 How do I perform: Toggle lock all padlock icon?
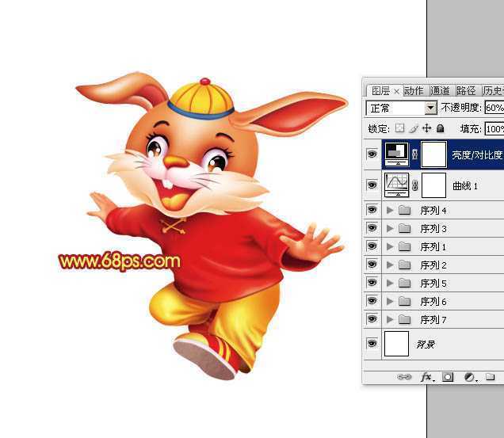point(441,128)
